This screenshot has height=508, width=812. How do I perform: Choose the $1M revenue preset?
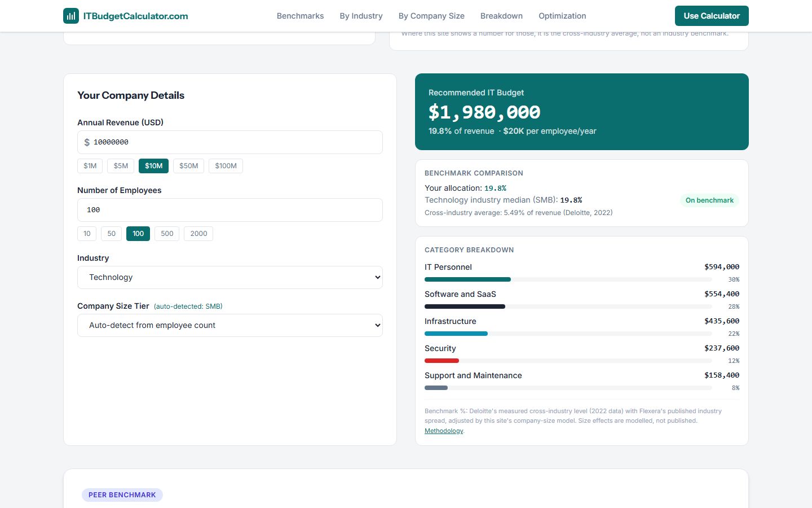coord(90,166)
